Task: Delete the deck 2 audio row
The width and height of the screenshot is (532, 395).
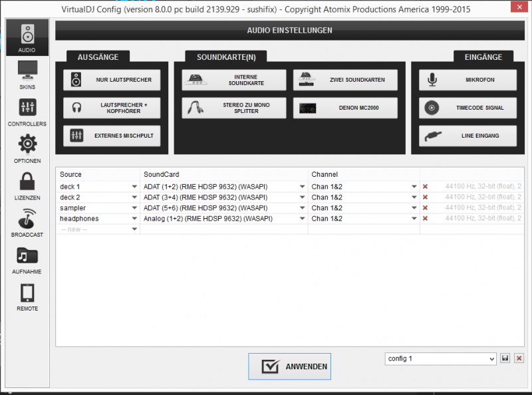Action: (425, 197)
